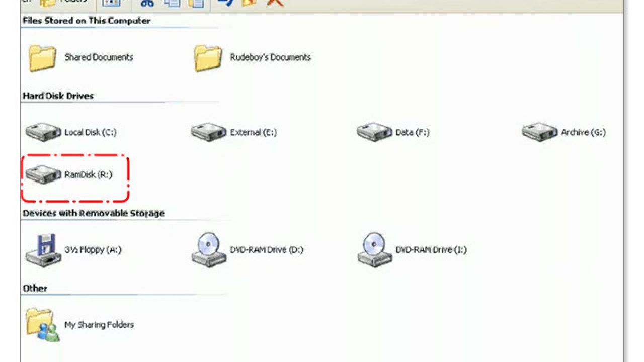
Task: Click the "Data (F:)" label
Action: pos(413,132)
